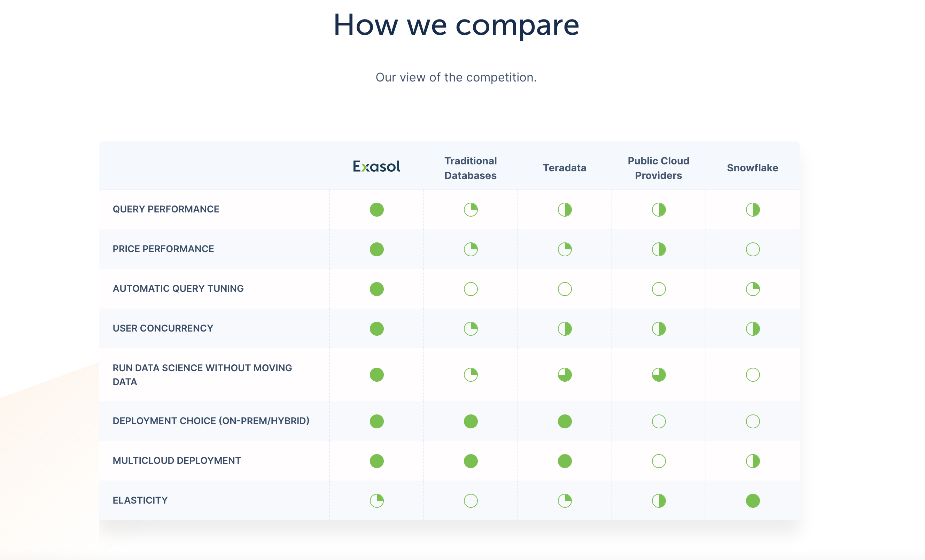The image size is (925, 560).
Task: Select the Public Cloud Providers column header
Action: [659, 168]
